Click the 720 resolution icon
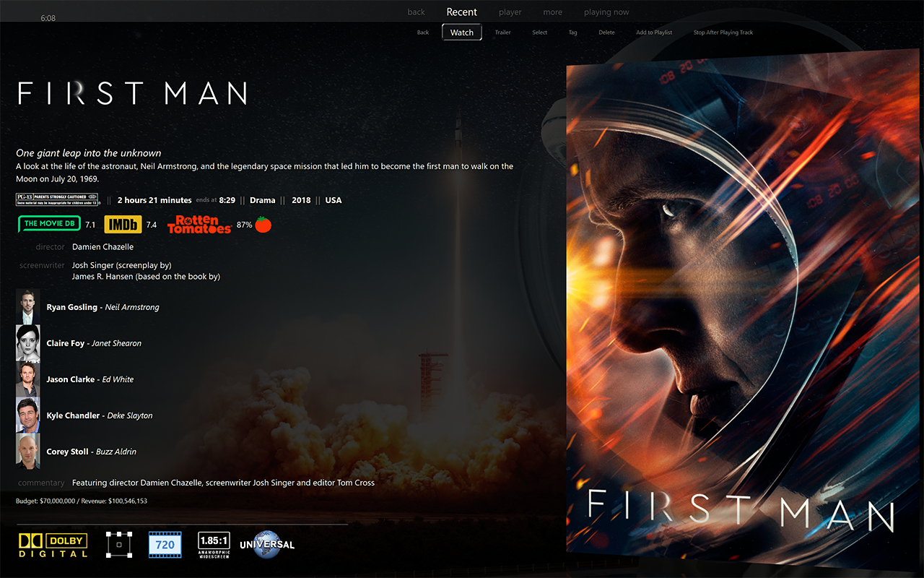924x578 pixels. [165, 545]
